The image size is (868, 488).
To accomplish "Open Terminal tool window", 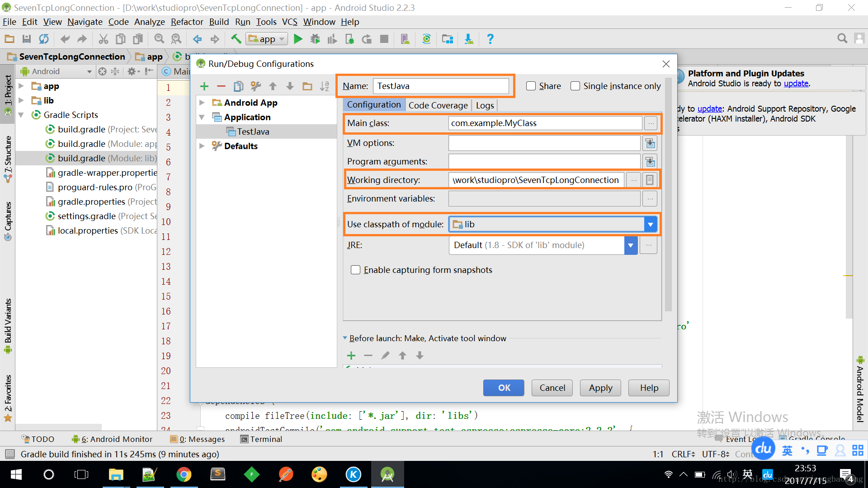I will click(x=261, y=439).
